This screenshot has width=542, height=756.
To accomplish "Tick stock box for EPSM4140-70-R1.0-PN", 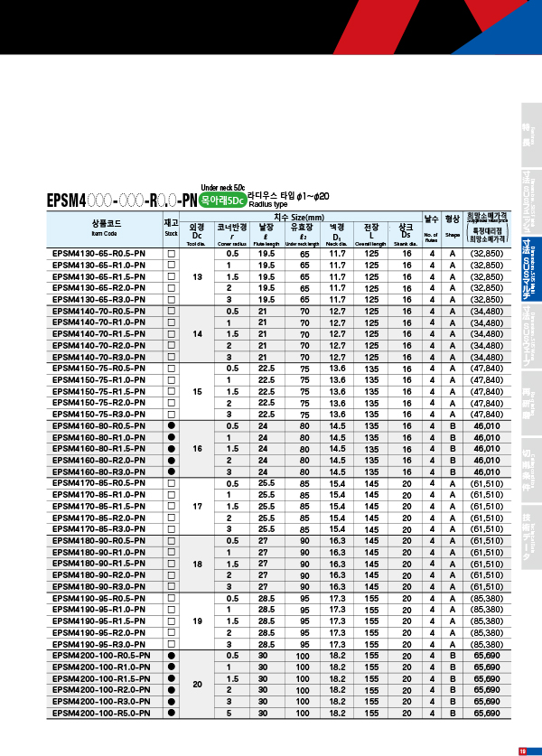I will (x=172, y=322).
